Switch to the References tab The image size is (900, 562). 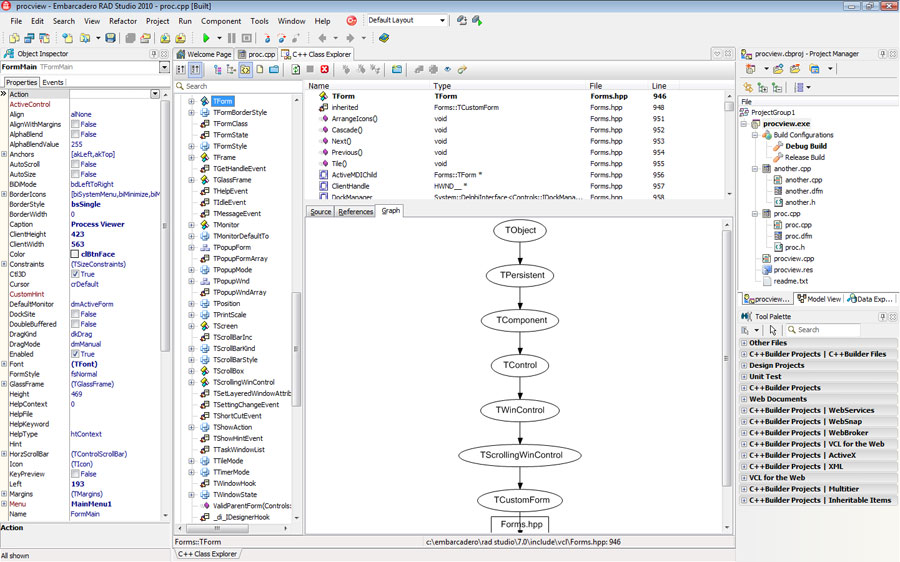click(355, 211)
